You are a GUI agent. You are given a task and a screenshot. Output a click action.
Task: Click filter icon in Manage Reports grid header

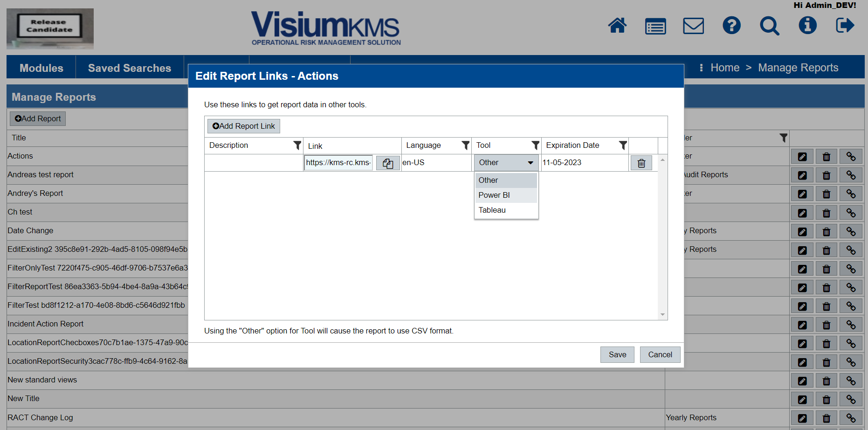pyautogui.click(x=784, y=138)
